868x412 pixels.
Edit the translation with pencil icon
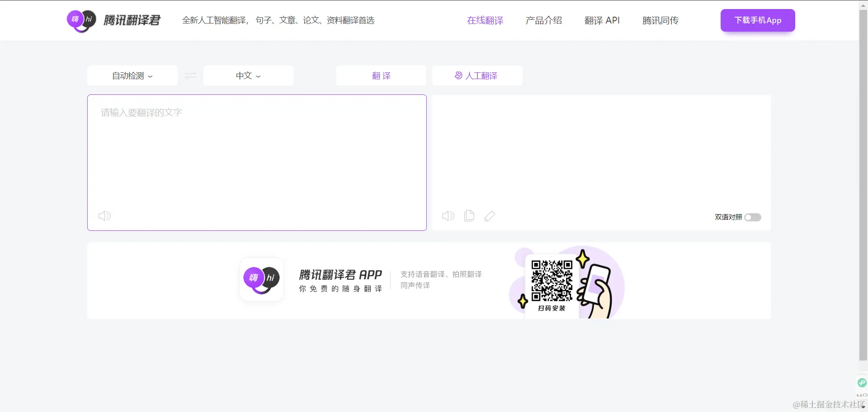click(490, 216)
